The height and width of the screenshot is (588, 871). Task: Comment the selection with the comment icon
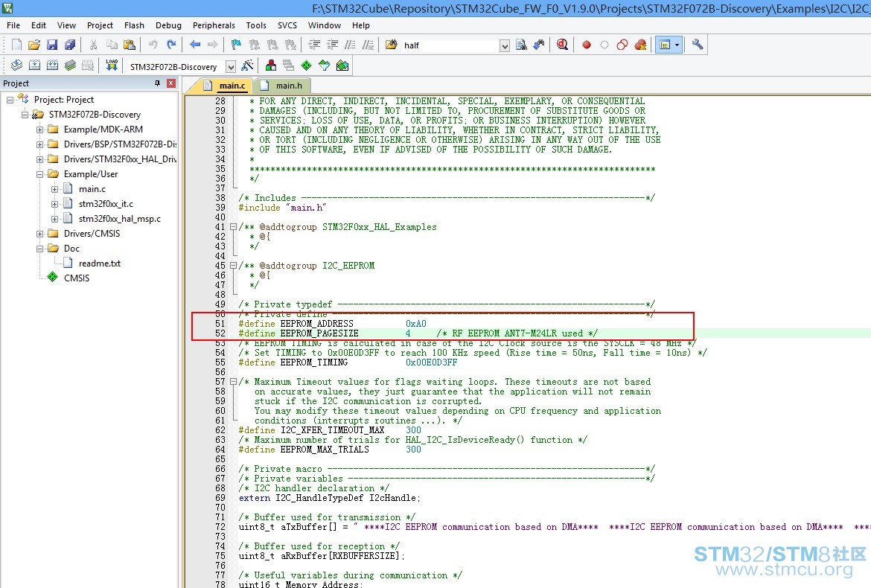[350, 45]
